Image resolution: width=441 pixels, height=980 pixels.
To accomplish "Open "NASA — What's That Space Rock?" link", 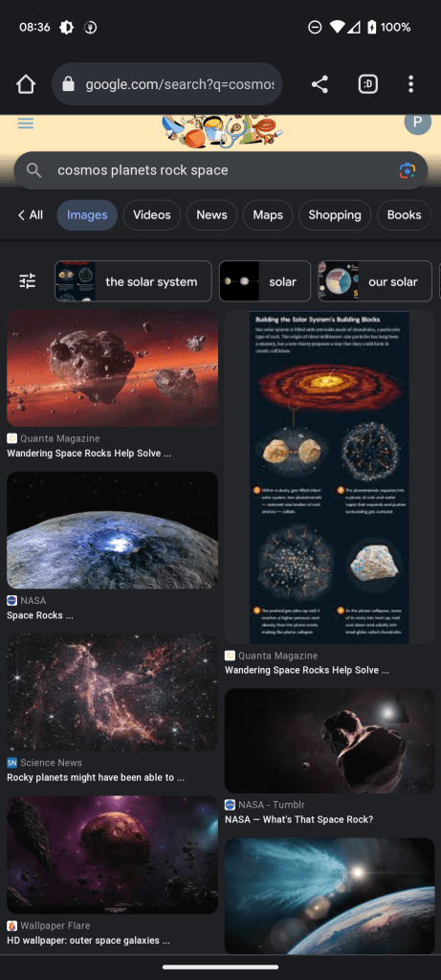I will 299,819.
